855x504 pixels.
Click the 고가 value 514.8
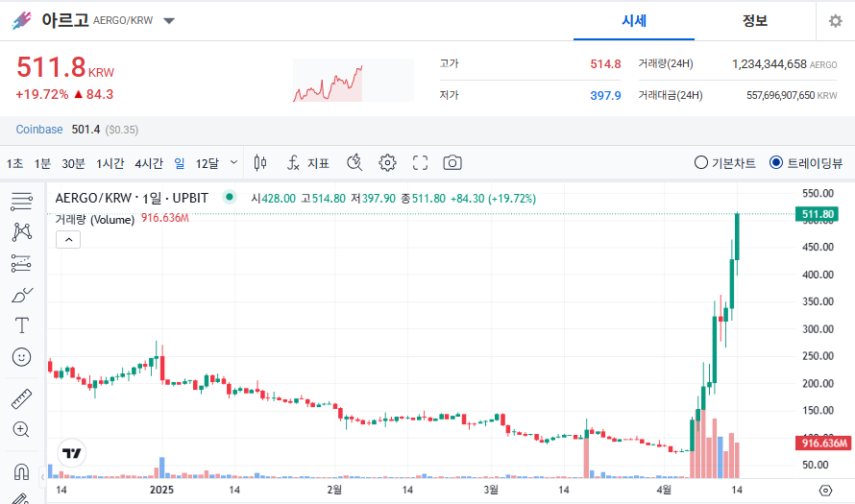pos(605,63)
